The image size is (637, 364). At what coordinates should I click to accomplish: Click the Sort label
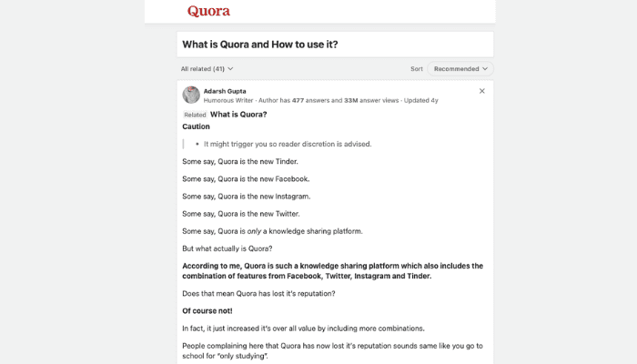[x=417, y=68]
